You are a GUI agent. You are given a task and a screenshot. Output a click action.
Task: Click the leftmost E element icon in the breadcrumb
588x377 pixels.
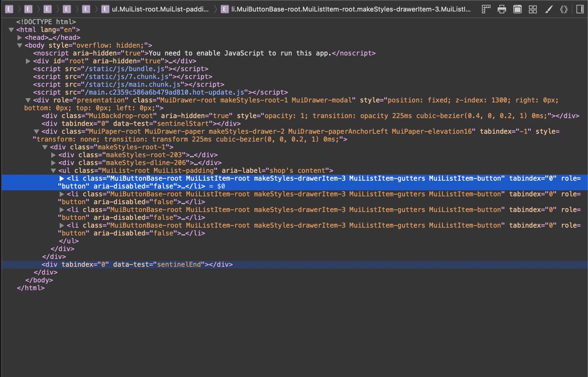click(9, 9)
